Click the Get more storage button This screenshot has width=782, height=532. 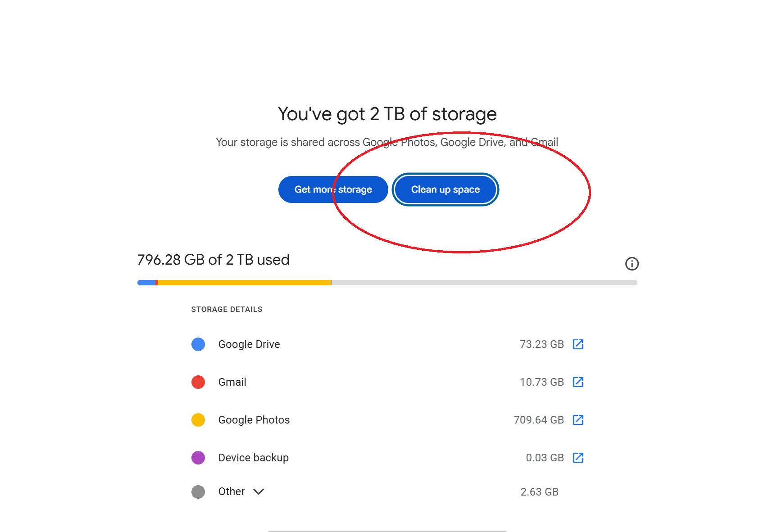click(333, 189)
